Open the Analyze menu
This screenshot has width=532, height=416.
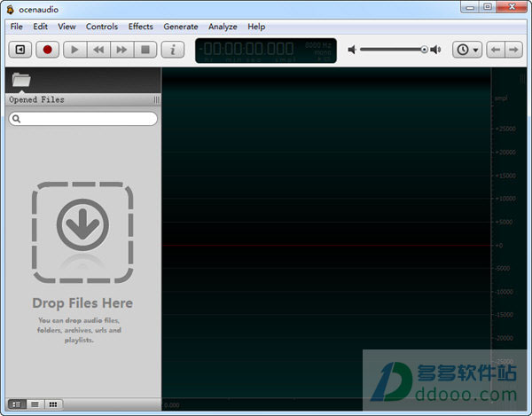coord(223,27)
